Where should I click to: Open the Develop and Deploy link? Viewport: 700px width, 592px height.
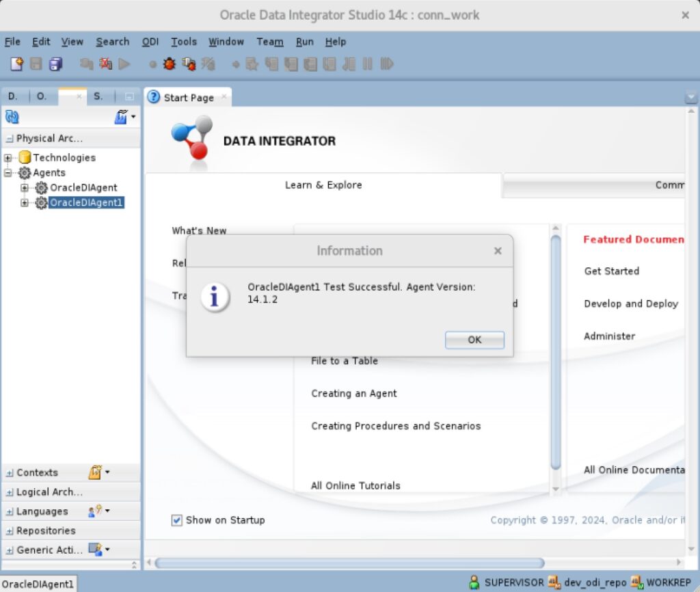[x=631, y=304]
